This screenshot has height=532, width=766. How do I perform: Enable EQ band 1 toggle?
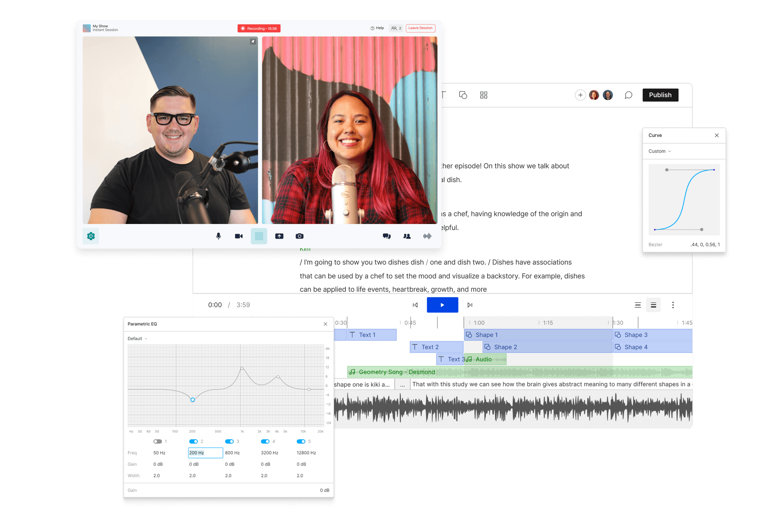[159, 441]
